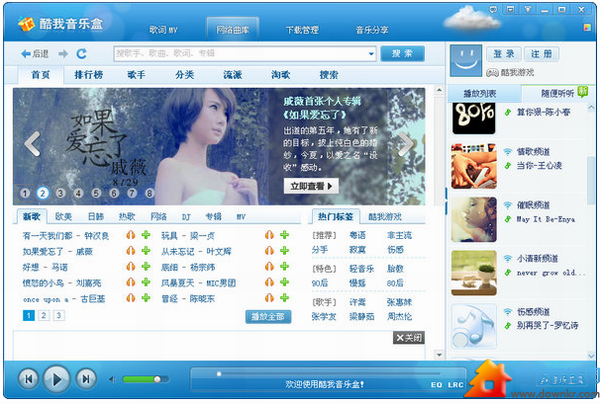Viewport: 600px width, 404px height.
Task: Click the forward arrow navigation icon
Action: coord(63,54)
